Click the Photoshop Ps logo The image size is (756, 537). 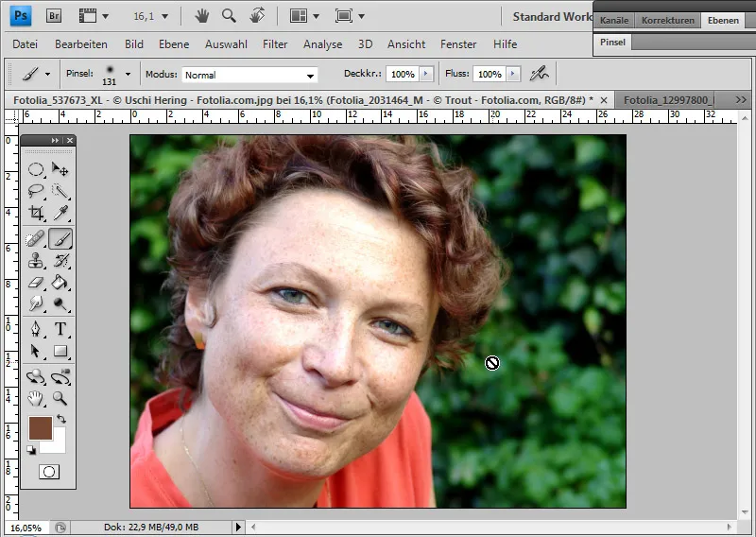21,15
